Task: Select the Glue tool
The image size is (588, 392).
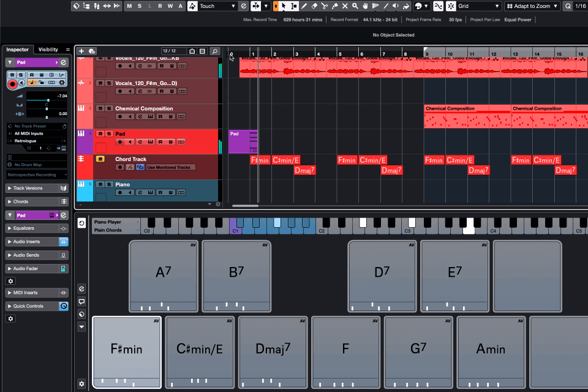Action: click(x=334, y=6)
